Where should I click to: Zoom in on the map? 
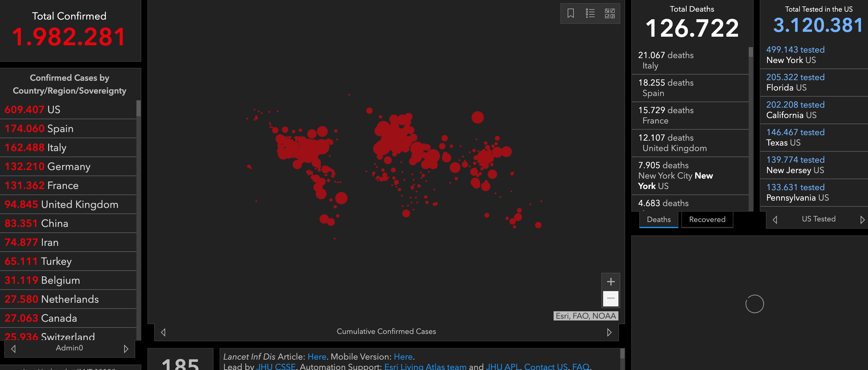(610, 282)
